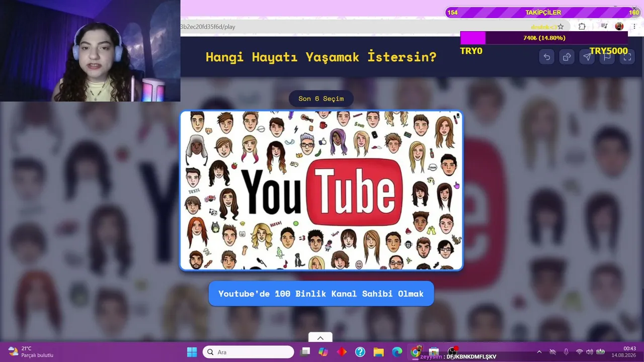Open the media controls music-note icon

604,27
